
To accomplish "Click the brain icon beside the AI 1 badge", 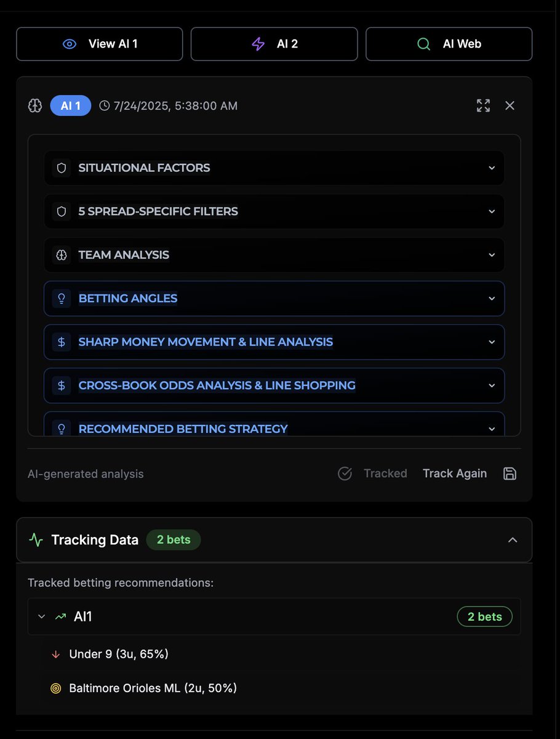I will [35, 105].
